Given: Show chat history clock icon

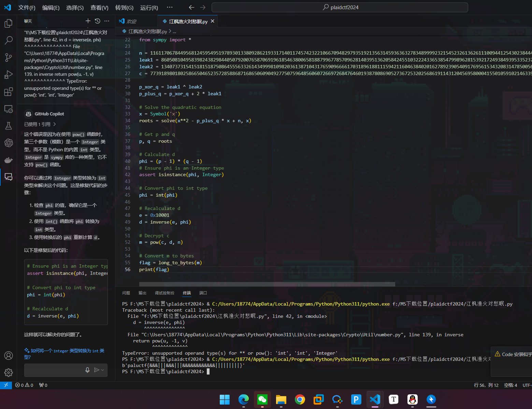Looking at the screenshot, I should [97, 21].
